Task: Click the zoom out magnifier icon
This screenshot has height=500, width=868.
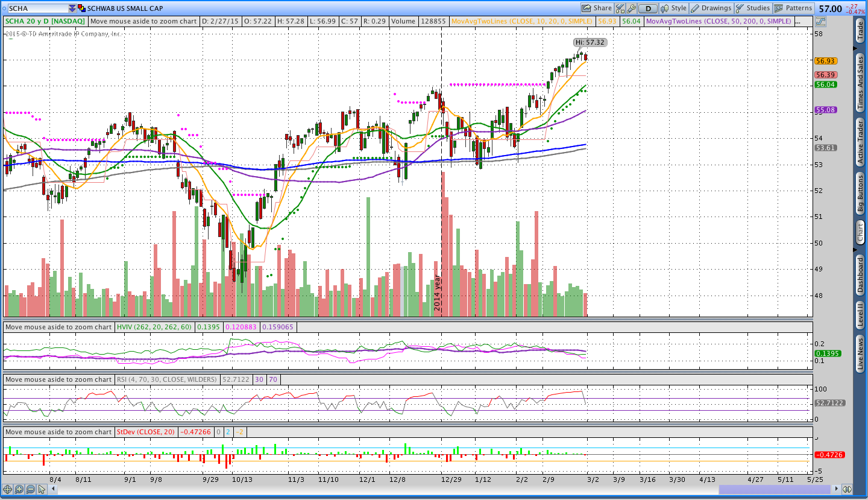Action: point(31,489)
